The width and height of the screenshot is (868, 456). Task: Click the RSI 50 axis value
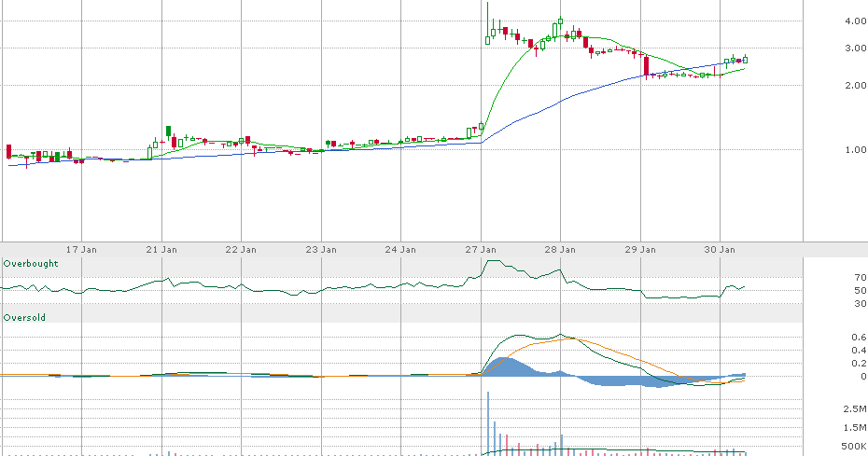[861, 291]
